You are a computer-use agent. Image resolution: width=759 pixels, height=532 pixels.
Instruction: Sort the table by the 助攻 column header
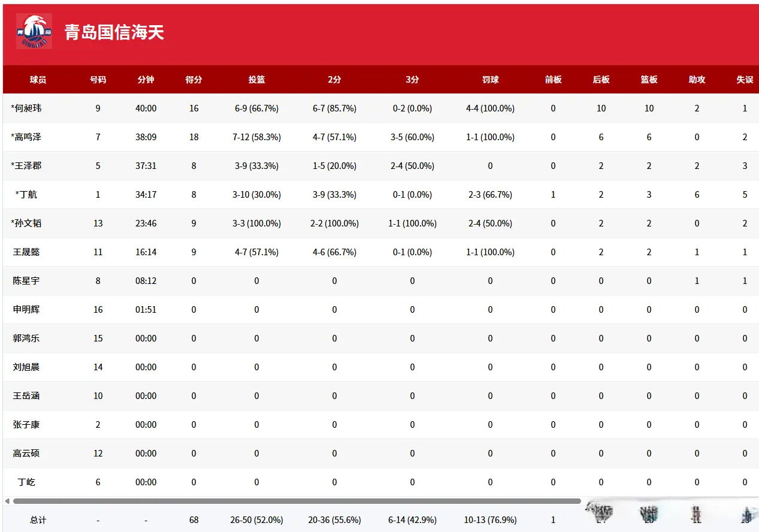coord(697,79)
